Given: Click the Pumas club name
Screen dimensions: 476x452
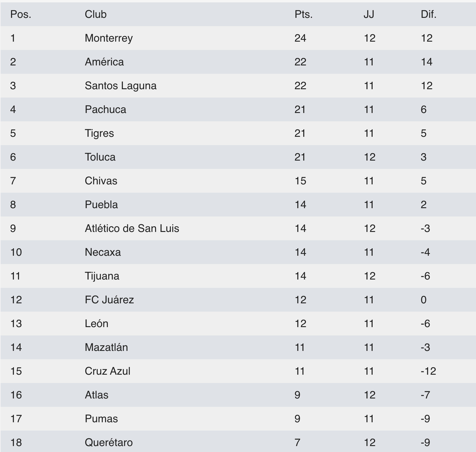Looking at the screenshot, I should click(x=101, y=419).
